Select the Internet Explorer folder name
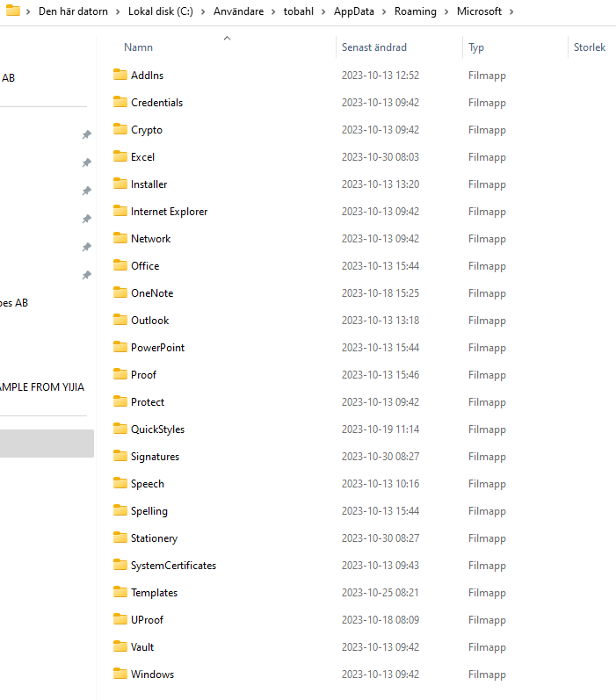 coord(170,211)
